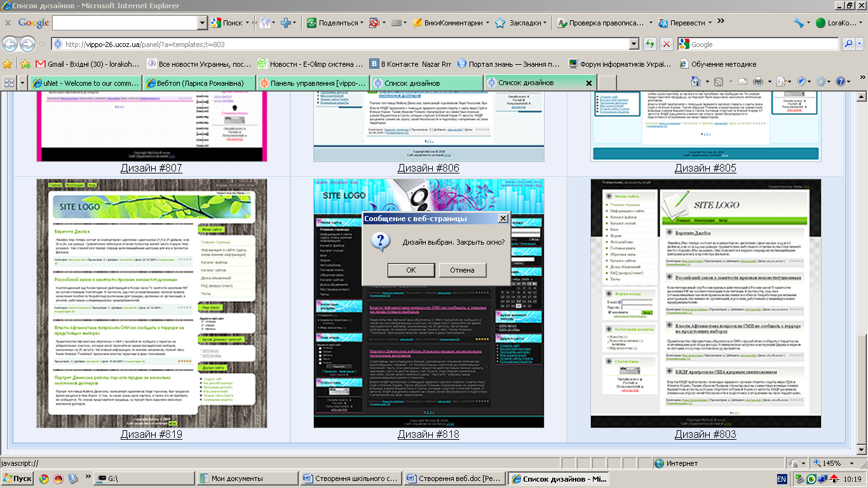Image resolution: width=868 pixels, height=488 pixels.
Task: Switch to uNet - Welcome tab
Action: tap(86, 83)
